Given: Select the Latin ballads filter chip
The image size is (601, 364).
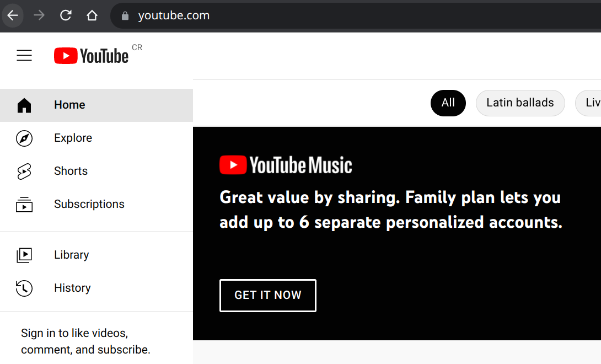Looking at the screenshot, I should coord(520,103).
